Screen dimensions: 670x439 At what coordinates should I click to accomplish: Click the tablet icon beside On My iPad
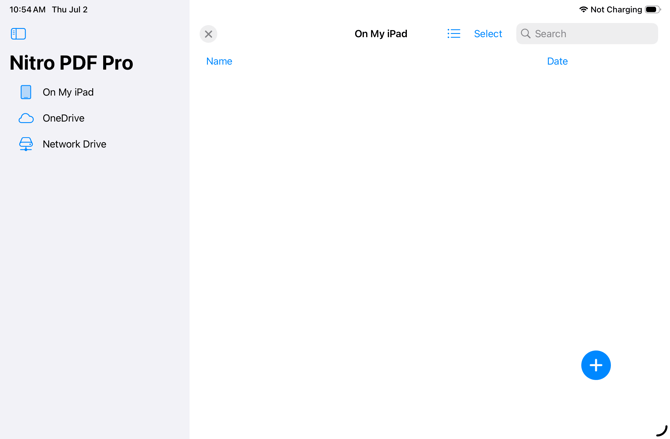[26, 92]
